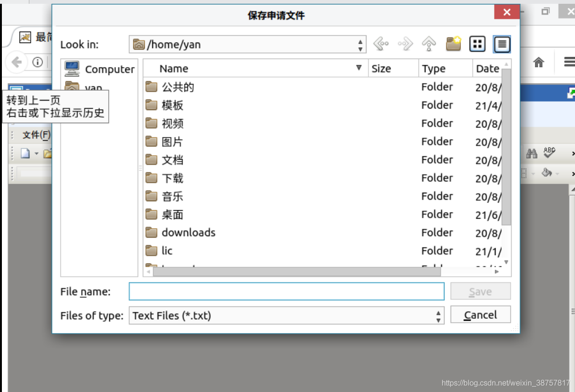Open the browser hamburger menu

[569, 62]
